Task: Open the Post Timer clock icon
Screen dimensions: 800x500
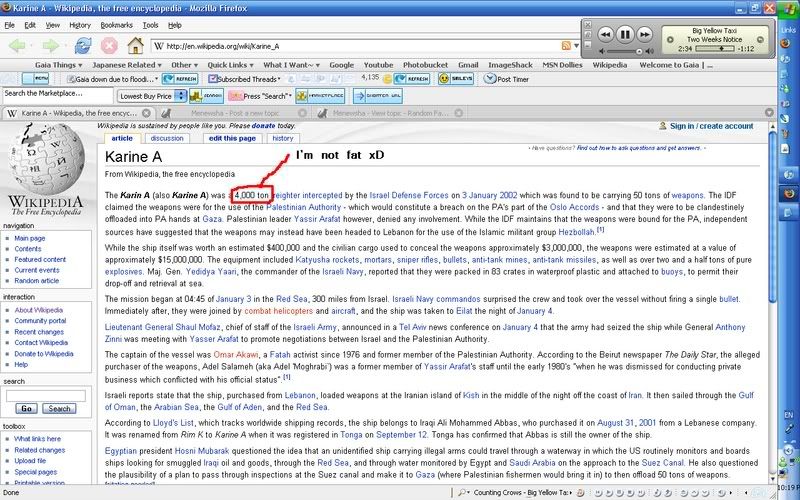Action: coord(490,78)
